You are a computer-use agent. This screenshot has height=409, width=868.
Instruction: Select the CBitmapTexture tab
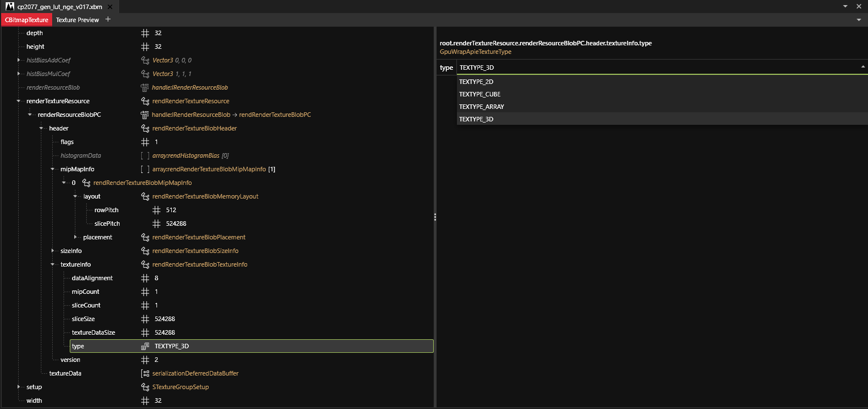pyautogui.click(x=26, y=20)
